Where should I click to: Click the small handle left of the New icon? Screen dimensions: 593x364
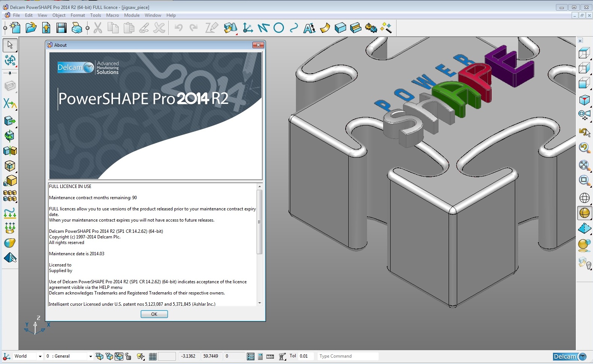point(5,28)
